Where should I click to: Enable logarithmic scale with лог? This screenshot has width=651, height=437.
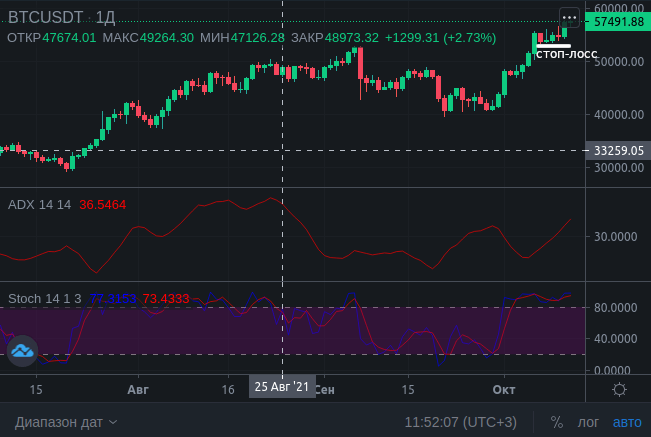tap(589, 422)
